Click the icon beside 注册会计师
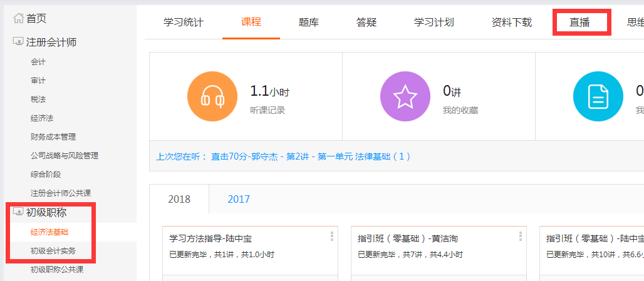This screenshot has height=281, width=644. click(18, 43)
